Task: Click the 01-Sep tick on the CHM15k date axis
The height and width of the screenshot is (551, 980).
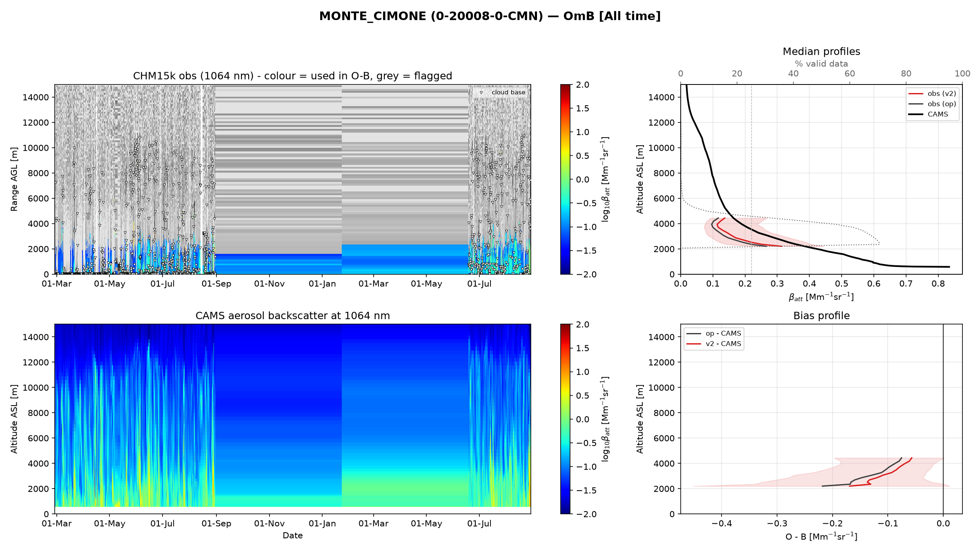Action: (x=216, y=283)
